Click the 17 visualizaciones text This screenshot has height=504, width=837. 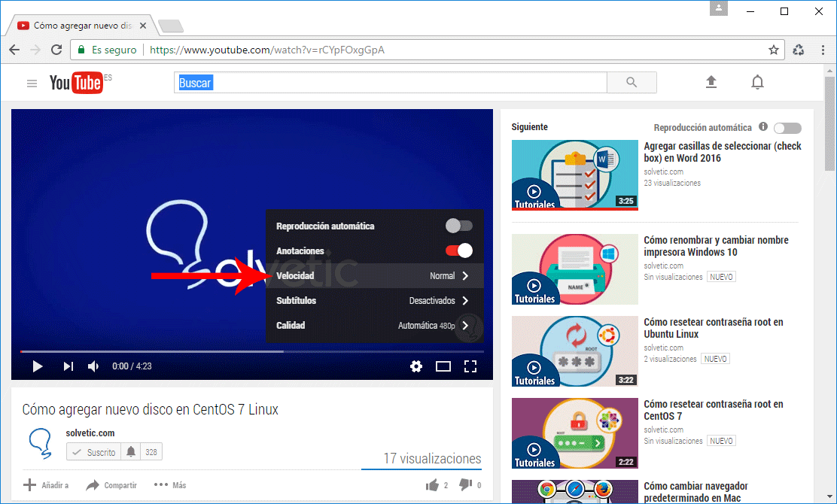[432, 459]
